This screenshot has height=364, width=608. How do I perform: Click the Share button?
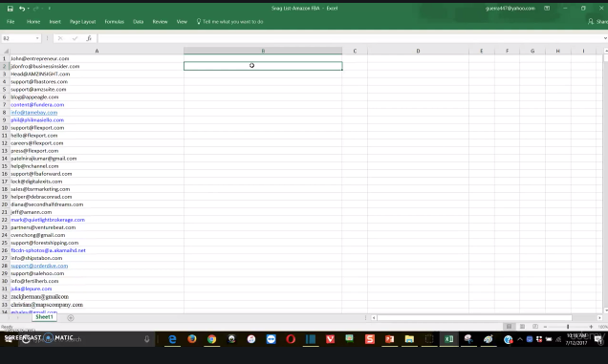coord(597,22)
